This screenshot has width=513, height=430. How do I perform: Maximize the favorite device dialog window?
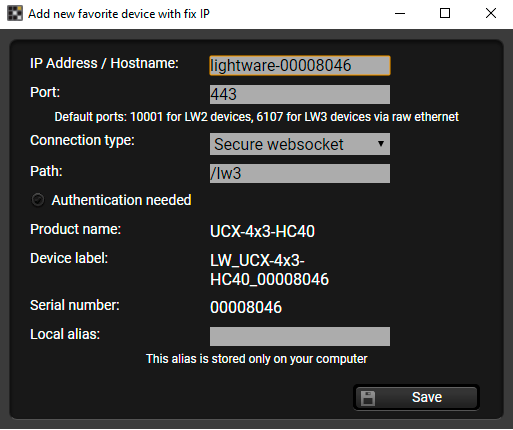tap(445, 14)
